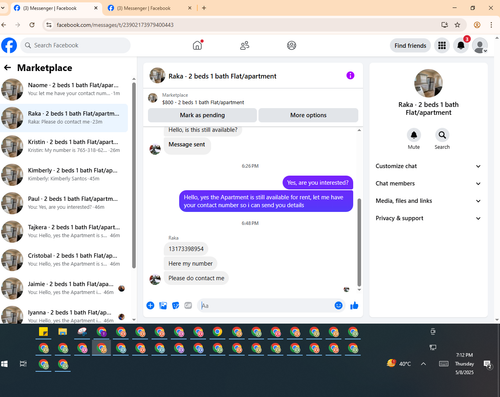The width and height of the screenshot is (500, 397).
Task: Open the Chrome tab search dropdown
Action: [3, 8]
